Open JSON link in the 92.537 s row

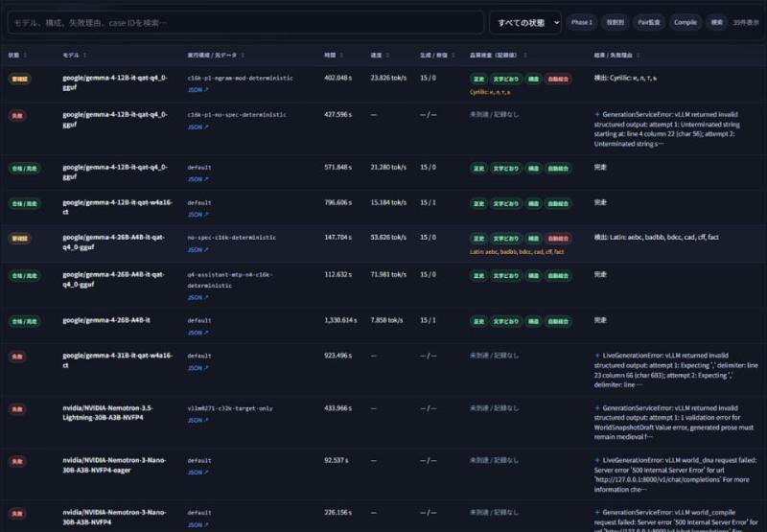(198, 473)
